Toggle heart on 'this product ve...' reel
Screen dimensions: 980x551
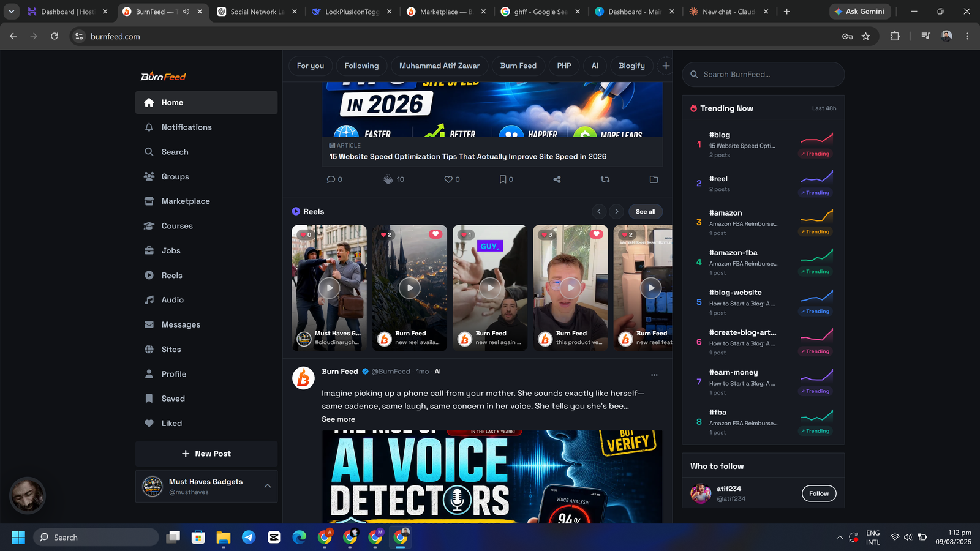point(597,234)
